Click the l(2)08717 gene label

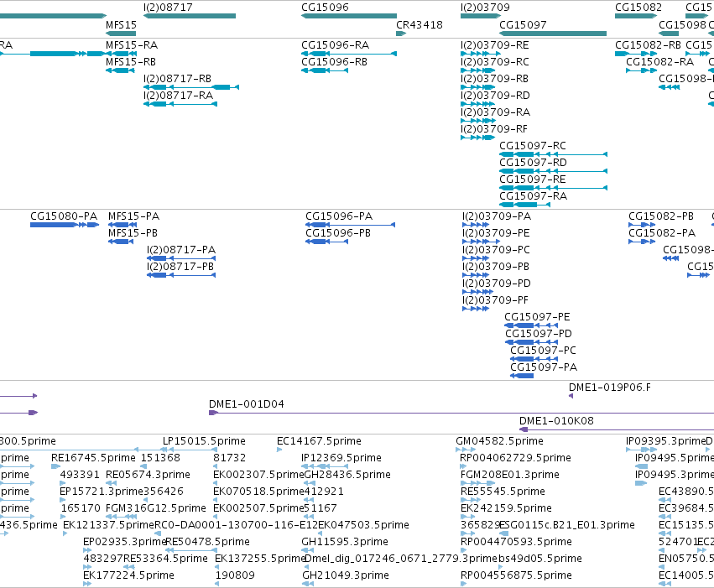[x=168, y=8]
